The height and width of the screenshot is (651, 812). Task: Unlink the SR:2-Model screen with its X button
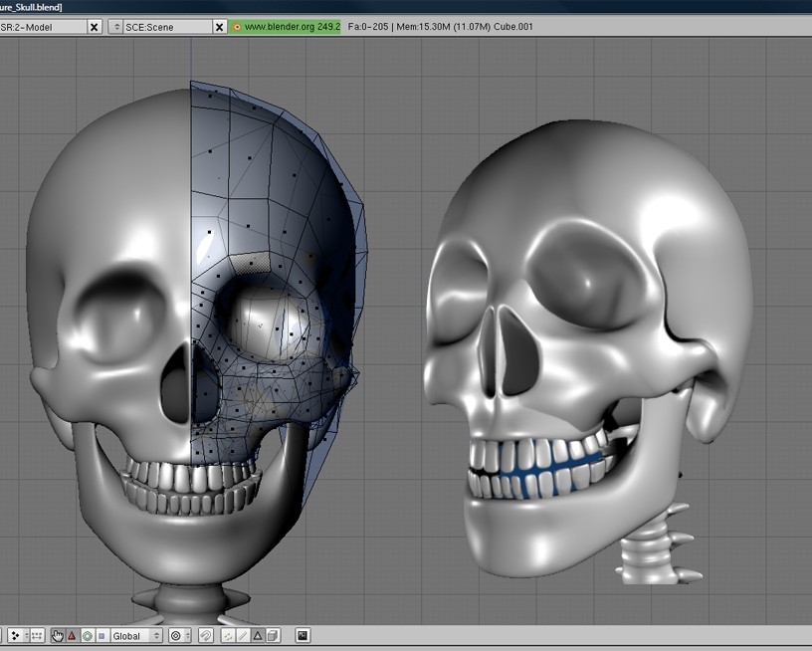point(95,27)
